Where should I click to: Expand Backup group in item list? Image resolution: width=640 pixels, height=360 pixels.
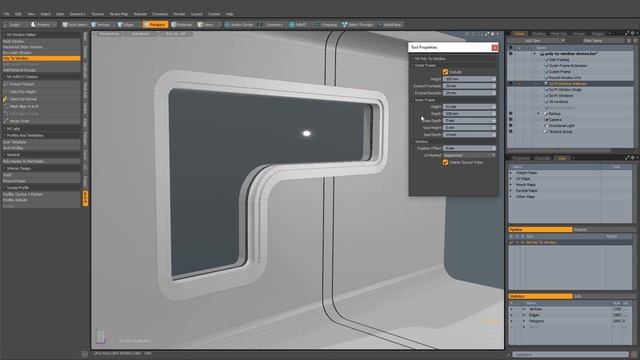click(x=538, y=113)
